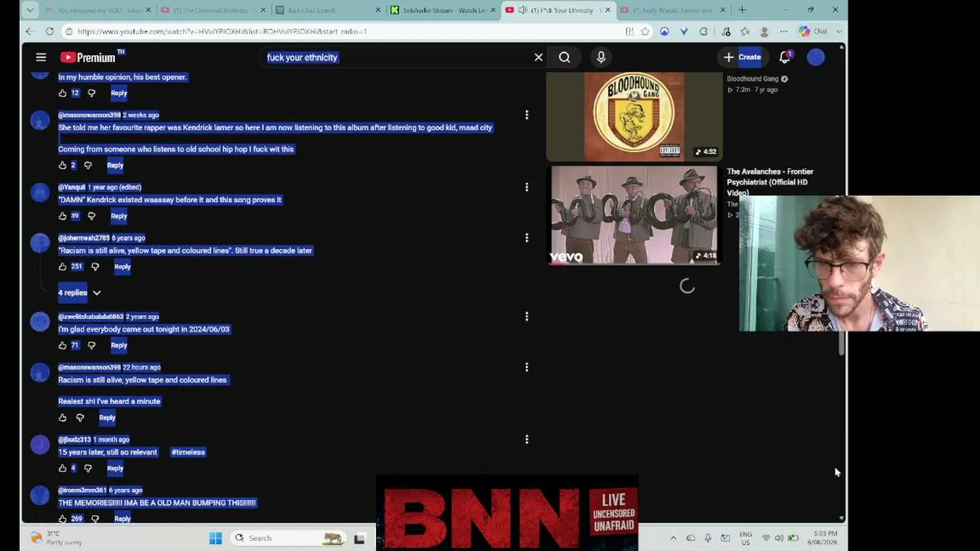Screen dimensions: 980x551
Task: Open @johermeah2785 channel from the username
Action: (84, 238)
